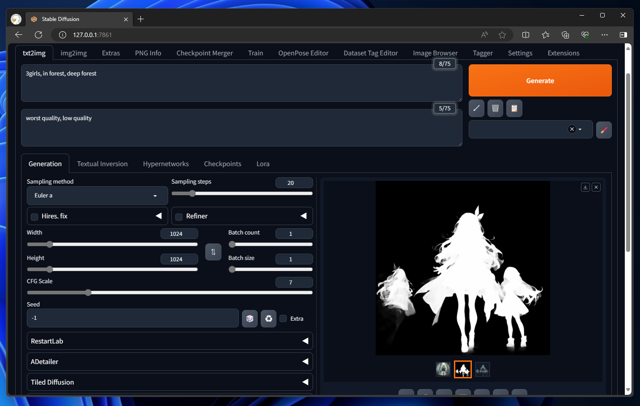Expand the Hires. fix section arrow
Image resolution: width=640 pixels, height=406 pixels.
[159, 216]
